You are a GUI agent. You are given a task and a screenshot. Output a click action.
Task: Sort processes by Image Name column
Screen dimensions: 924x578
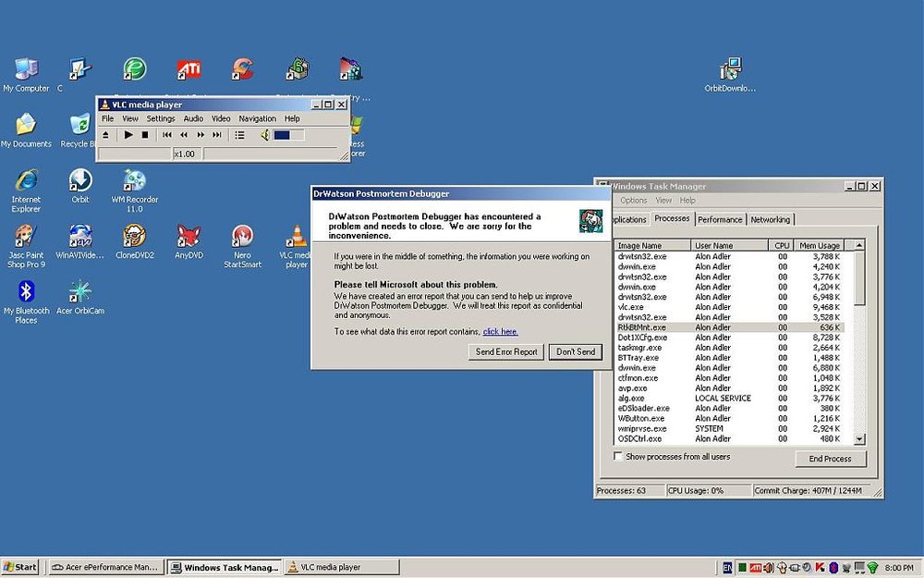(652, 245)
